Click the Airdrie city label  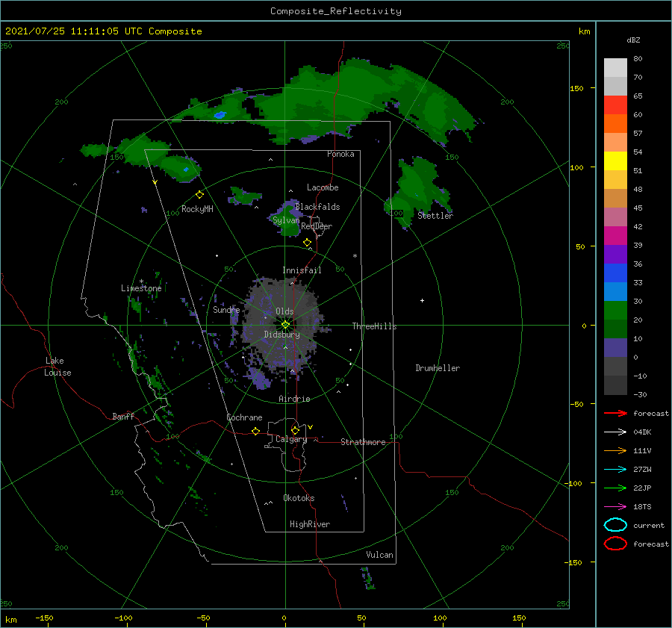click(x=294, y=399)
